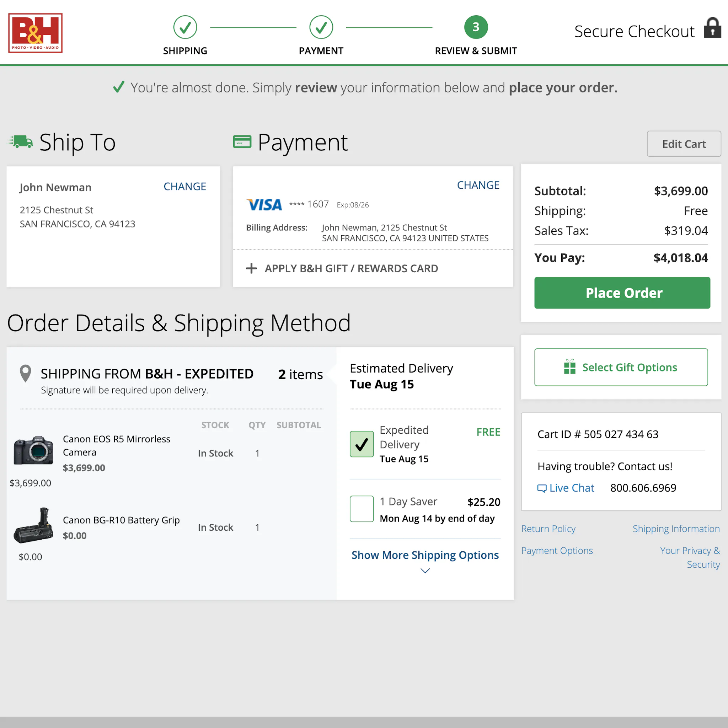Open Select Gift Options
Image resolution: width=728 pixels, height=728 pixels.
click(621, 367)
